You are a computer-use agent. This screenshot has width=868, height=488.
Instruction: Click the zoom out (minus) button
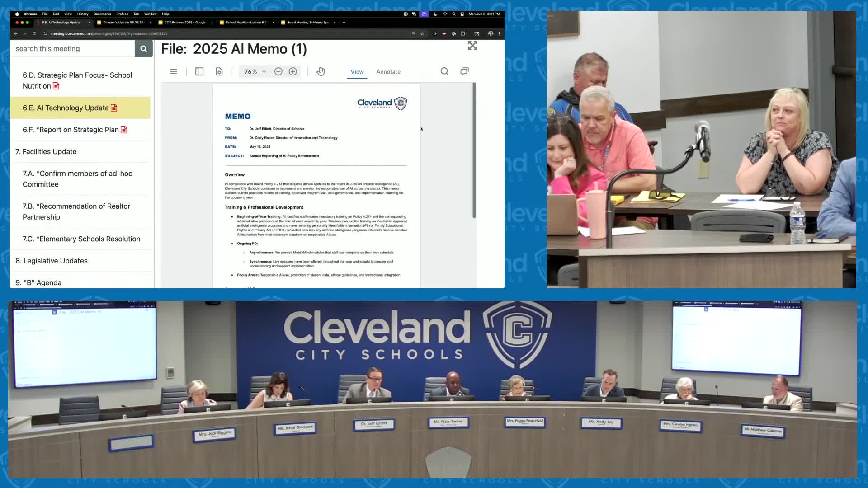point(278,71)
